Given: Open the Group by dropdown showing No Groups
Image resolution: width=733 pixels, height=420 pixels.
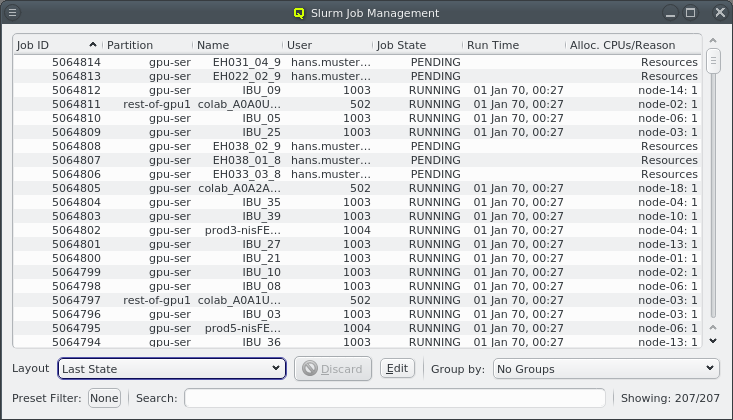Looking at the screenshot, I should pos(606,369).
